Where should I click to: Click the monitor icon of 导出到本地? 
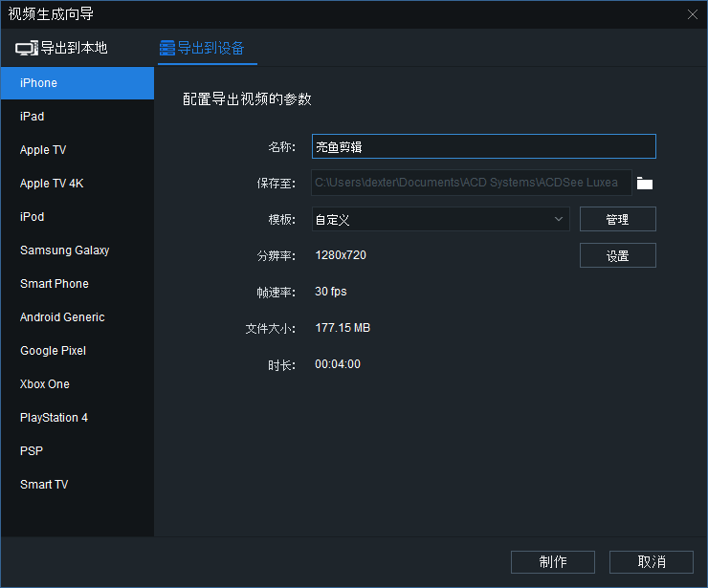coord(27,49)
